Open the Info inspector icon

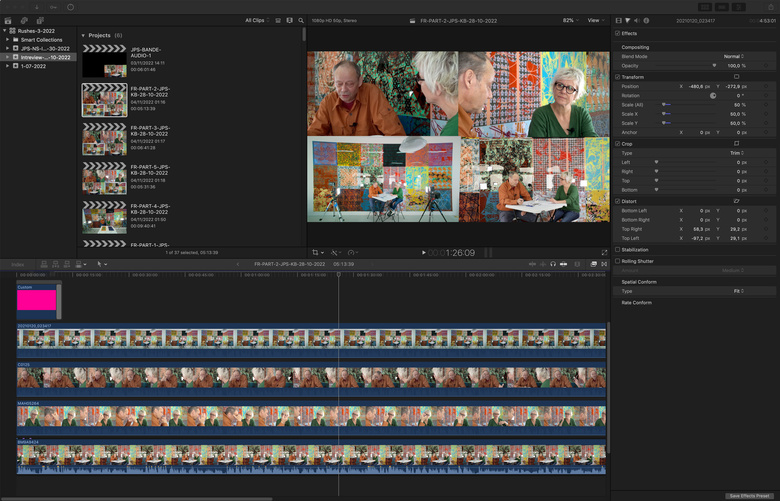(x=647, y=20)
